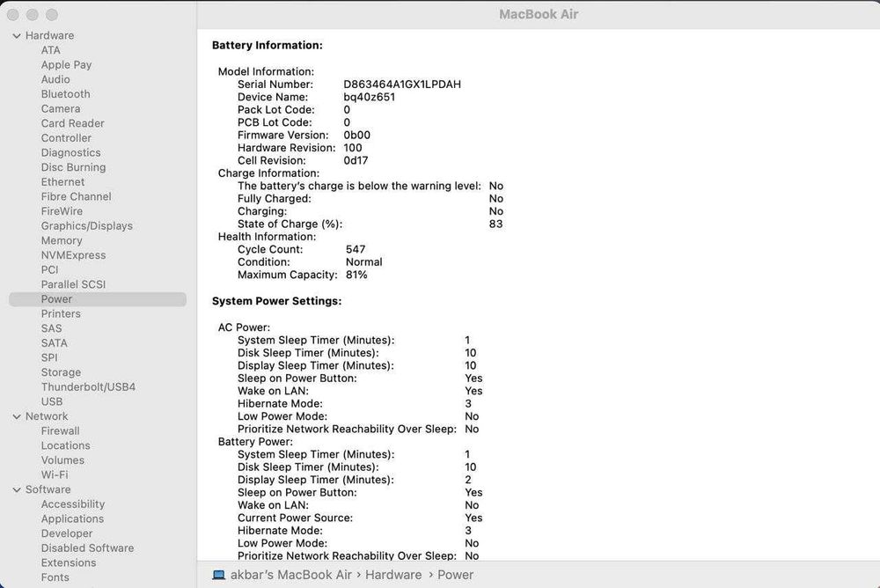Click the Software category label
The width and height of the screenshot is (880, 588).
coord(48,489)
